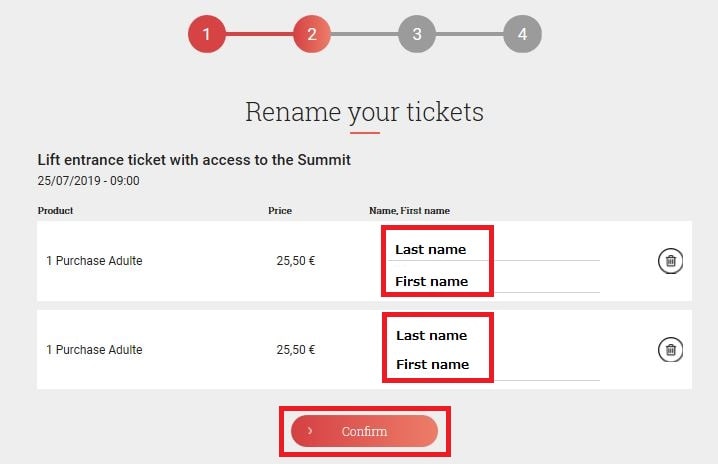The height and width of the screenshot is (464, 718).
Task: Click the Price column header
Action: pos(280,211)
